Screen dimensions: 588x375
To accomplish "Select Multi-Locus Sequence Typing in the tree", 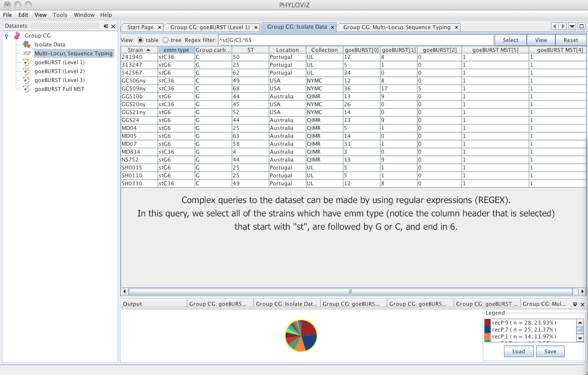I will pos(74,53).
